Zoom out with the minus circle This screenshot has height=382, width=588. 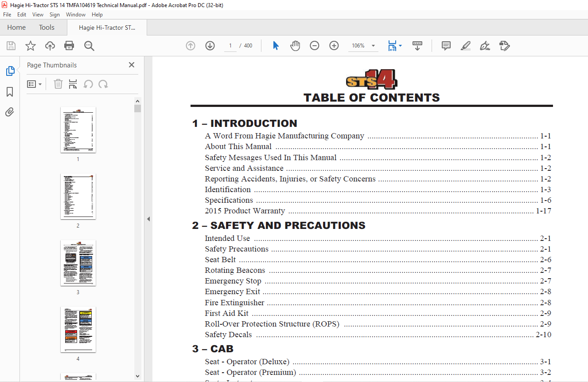[315, 46]
